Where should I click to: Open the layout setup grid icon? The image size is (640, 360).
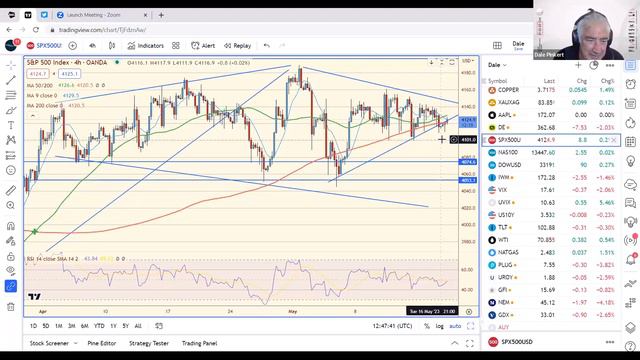coord(497,45)
